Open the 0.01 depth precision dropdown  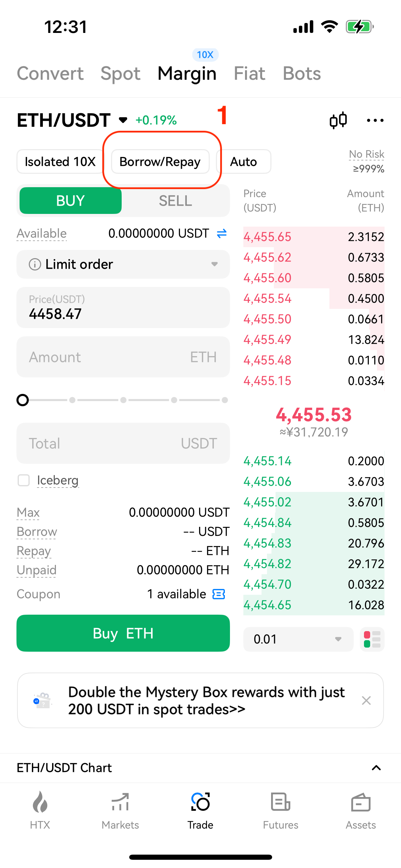(x=298, y=639)
